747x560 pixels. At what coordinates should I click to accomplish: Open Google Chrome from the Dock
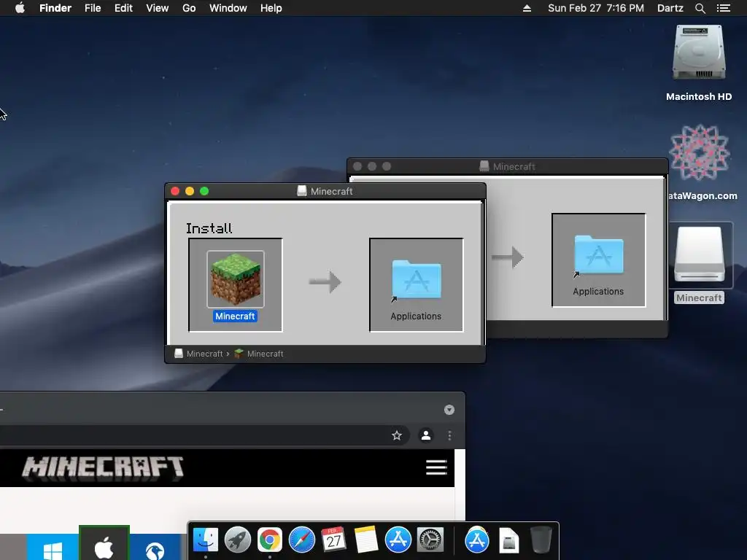(270, 540)
